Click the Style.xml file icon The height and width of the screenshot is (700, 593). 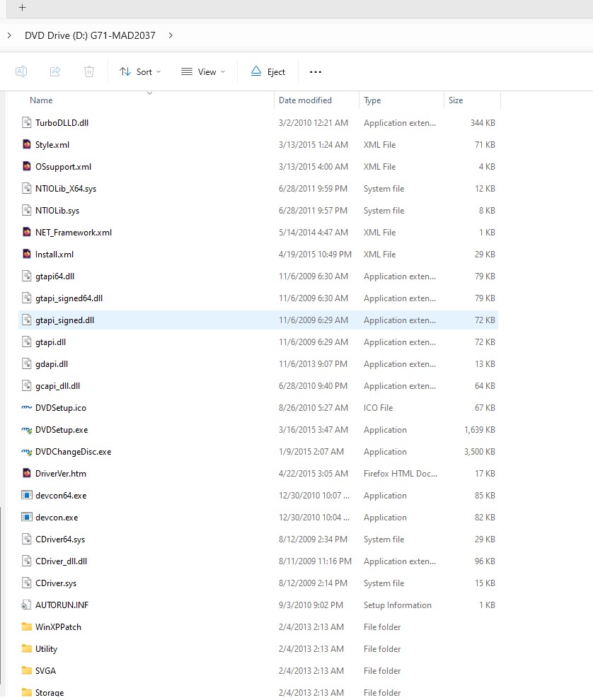coord(27,145)
